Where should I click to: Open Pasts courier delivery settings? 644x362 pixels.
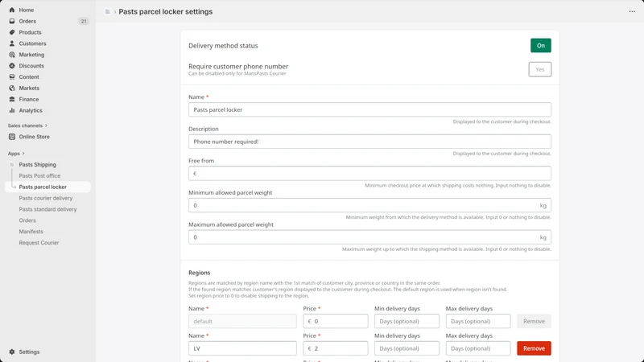(x=46, y=198)
